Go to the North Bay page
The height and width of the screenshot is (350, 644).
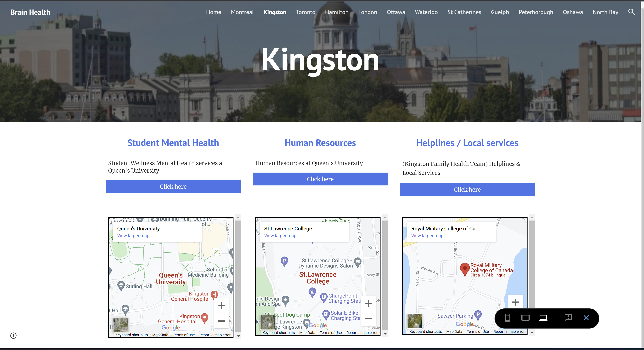tap(605, 12)
